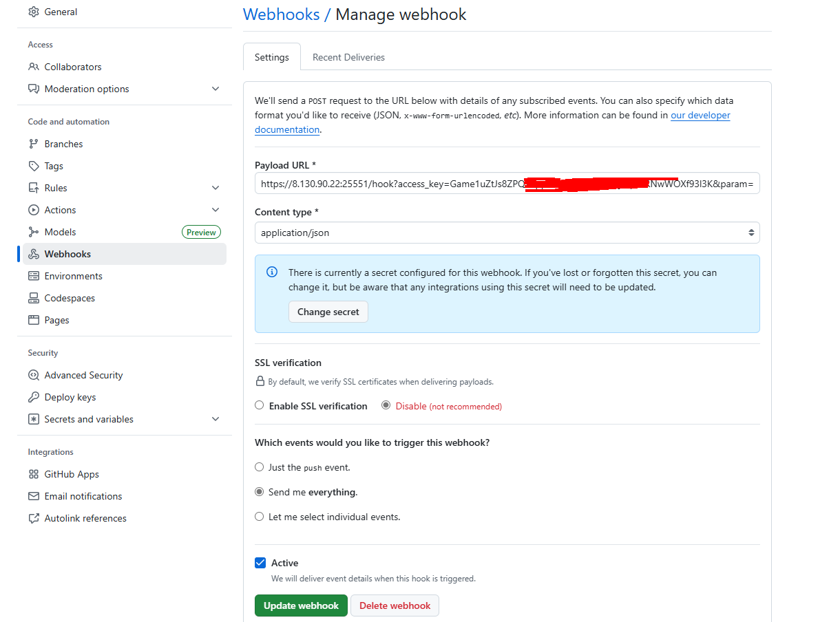Click the lock icon under SSL verification
Viewport: 840px width, 622px height.
point(260,381)
